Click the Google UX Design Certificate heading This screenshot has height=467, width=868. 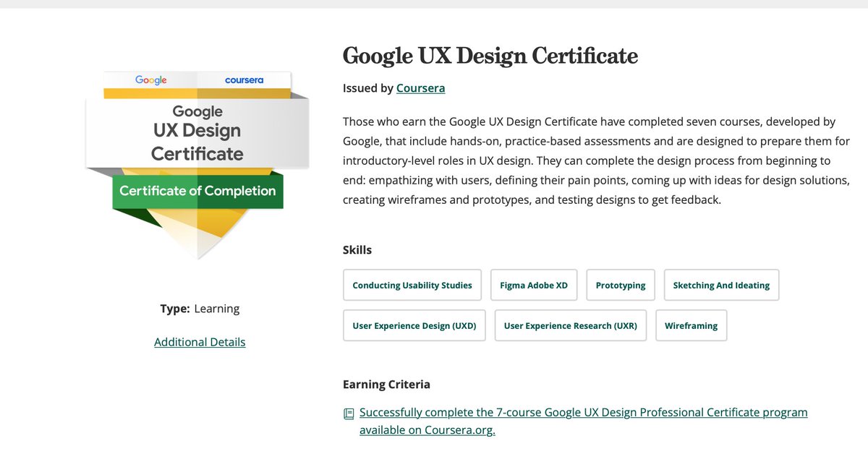(490, 56)
